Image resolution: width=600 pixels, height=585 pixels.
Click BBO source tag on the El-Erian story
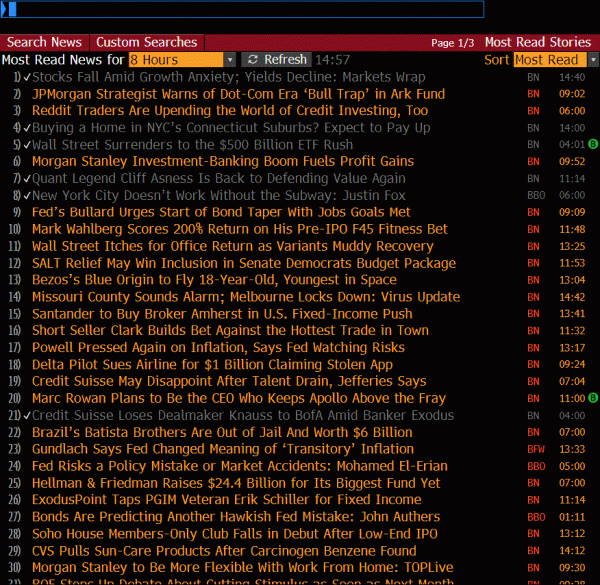coord(536,466)
